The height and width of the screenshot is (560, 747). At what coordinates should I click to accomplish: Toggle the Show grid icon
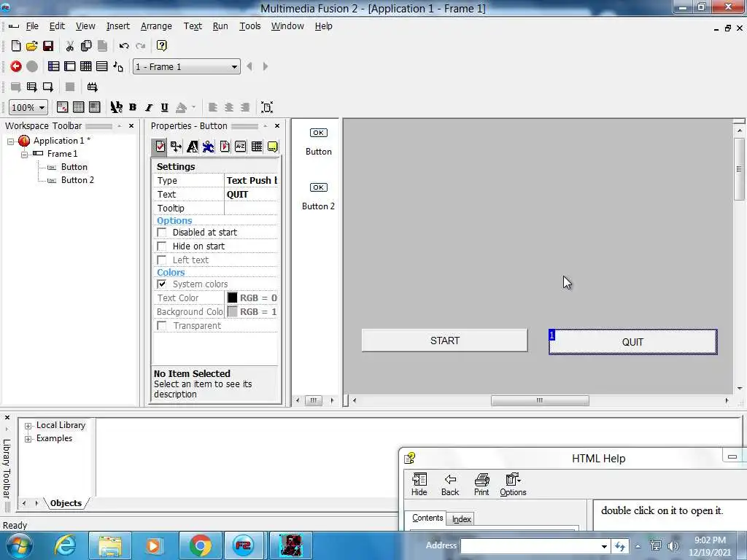pyautogui.click(x=79, y=107)
